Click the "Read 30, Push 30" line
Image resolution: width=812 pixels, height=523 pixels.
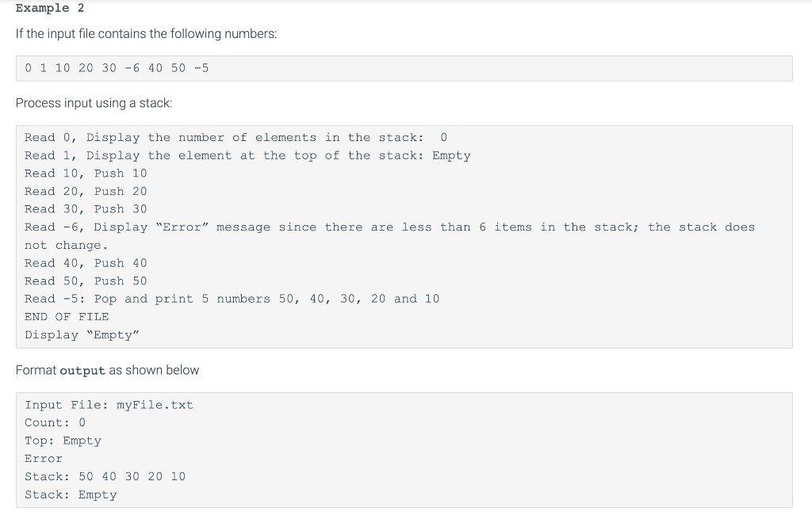pyautogui.click(x=86, y=209)
